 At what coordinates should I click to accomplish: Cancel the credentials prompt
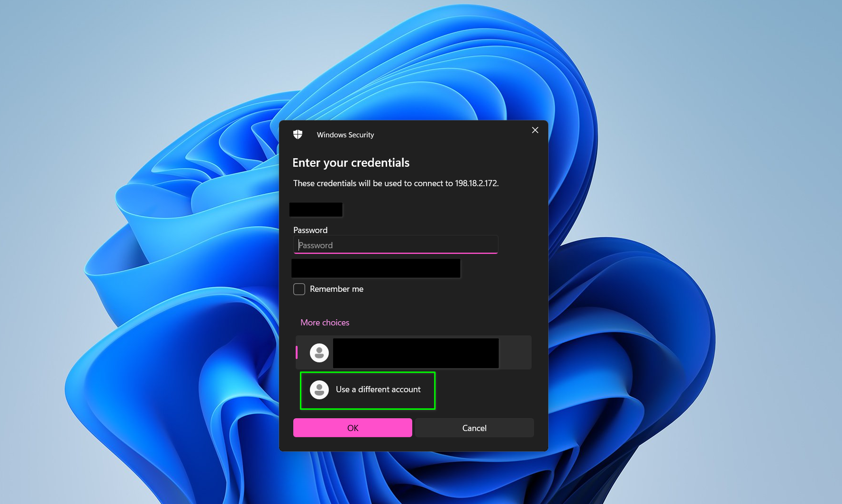474,428
